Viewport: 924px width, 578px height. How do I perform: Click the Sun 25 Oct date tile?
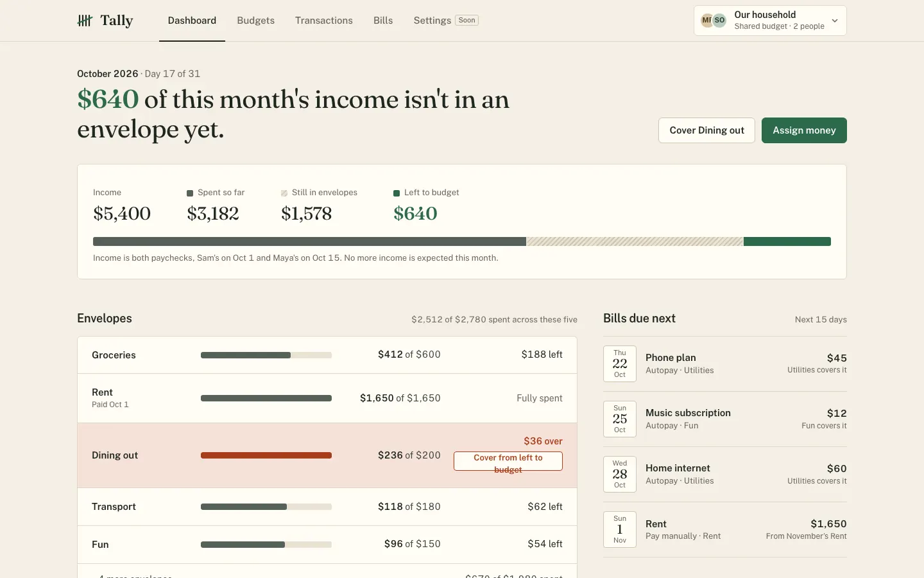(620, 419)
